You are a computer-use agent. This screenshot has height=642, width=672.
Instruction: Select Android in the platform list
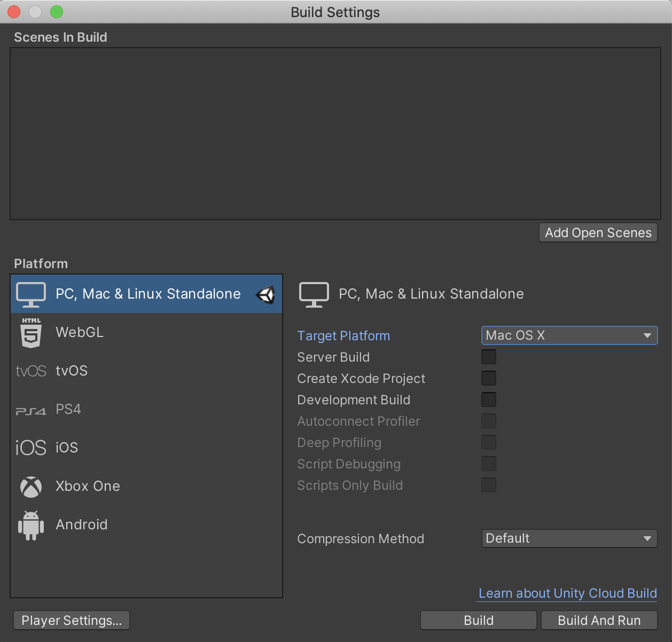(x=81, y=524)
